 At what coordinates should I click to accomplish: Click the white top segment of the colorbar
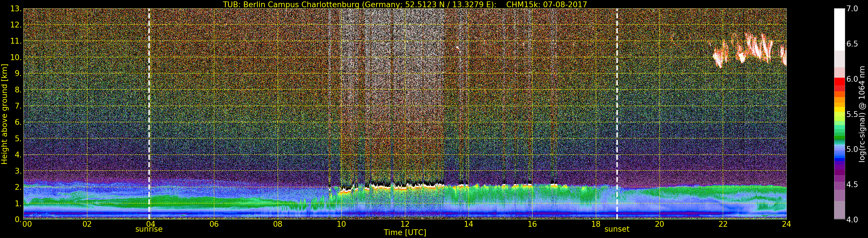point(839,30)
